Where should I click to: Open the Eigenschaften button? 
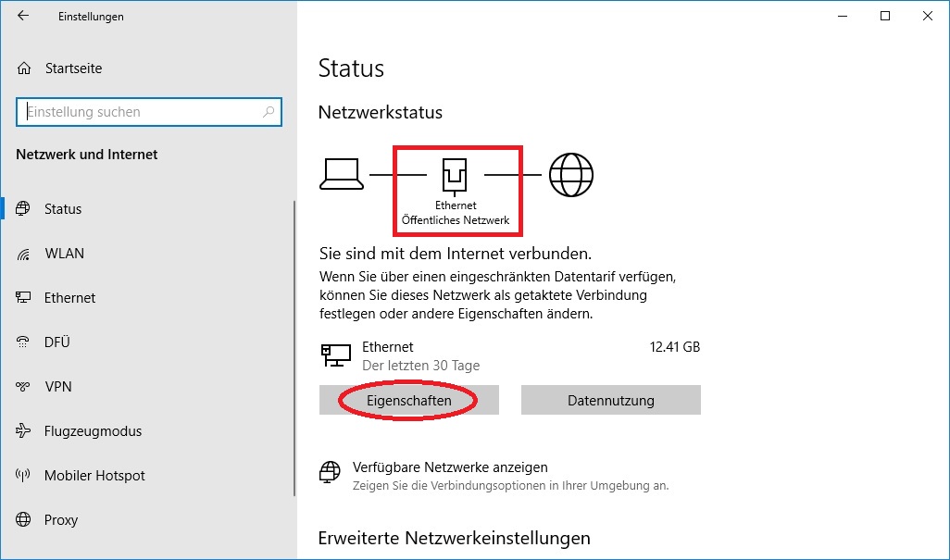tap(408, 401)
